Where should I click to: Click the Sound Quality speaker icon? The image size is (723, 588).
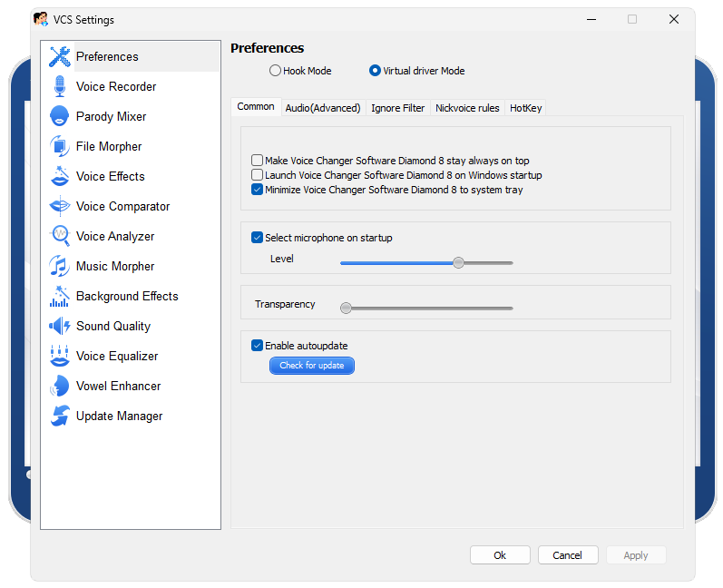pos(60,326)
